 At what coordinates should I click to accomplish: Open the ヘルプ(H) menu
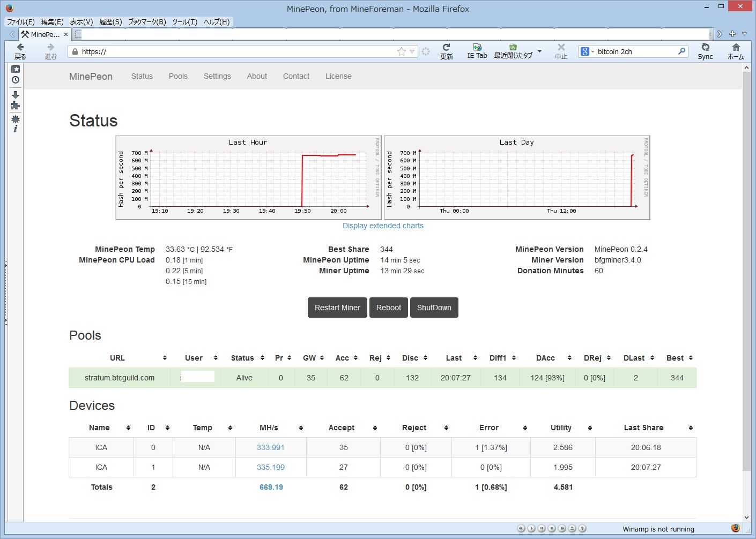tap(217, 22)
